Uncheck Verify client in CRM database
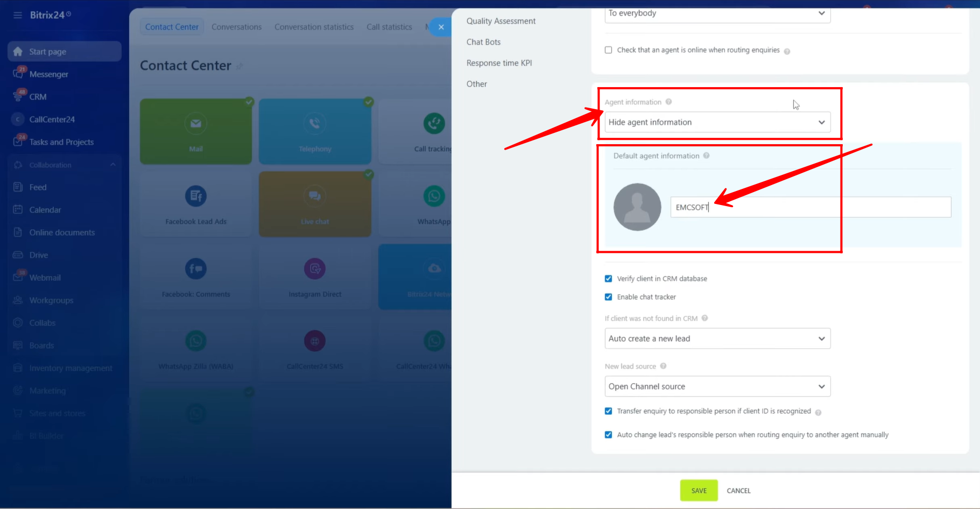 [609, 279]
